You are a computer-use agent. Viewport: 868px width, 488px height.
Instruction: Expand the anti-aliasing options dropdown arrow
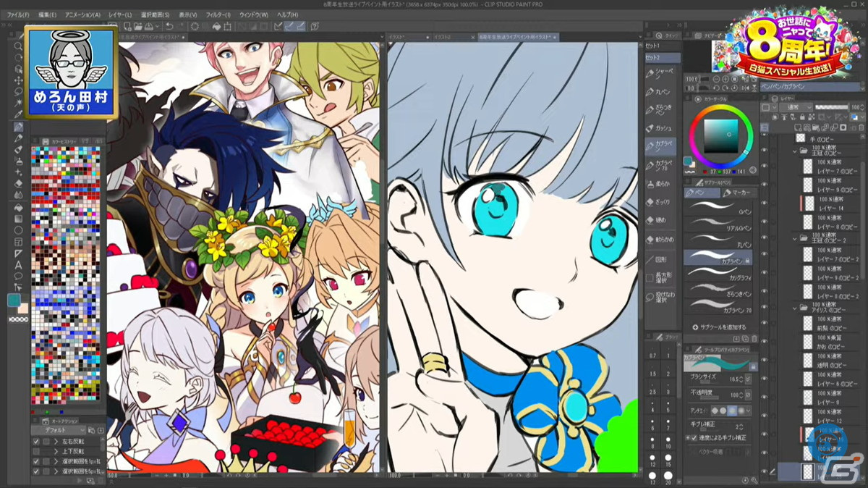(748, 411)
